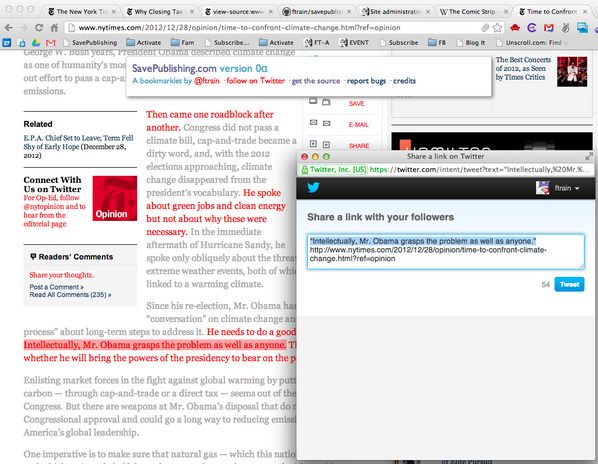Click the NYT Opinion red logo

tap(114, 198)
